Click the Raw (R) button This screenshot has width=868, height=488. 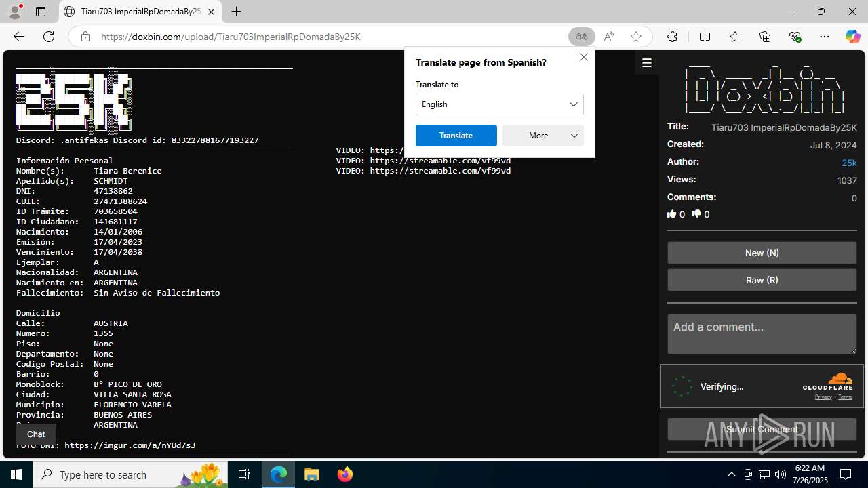coord(762,280)
